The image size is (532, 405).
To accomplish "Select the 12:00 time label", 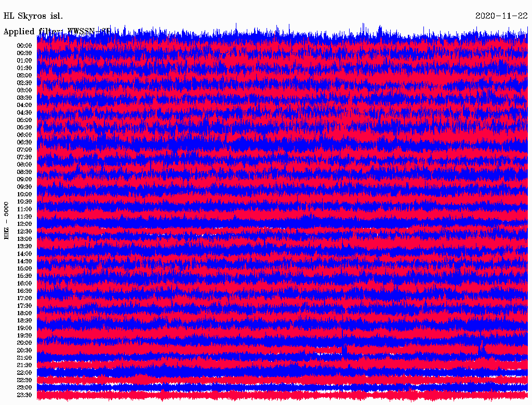I will click(x=24, y=224).
